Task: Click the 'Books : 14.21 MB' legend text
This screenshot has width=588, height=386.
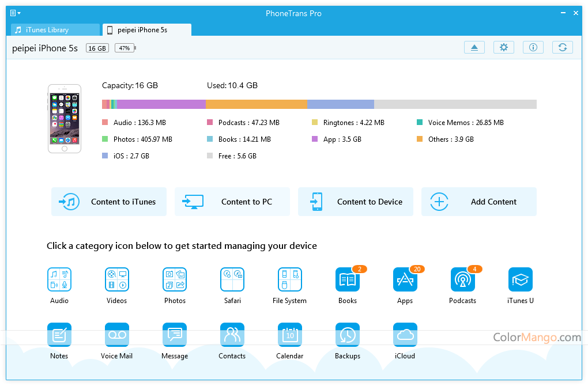Action: (244, 139)
